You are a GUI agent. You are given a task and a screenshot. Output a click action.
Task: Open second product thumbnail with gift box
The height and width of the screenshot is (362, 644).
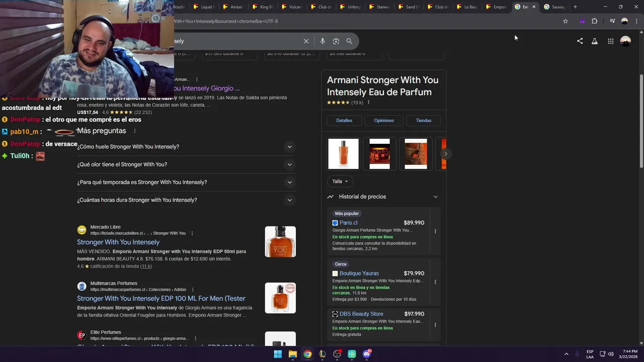[379, 154]
